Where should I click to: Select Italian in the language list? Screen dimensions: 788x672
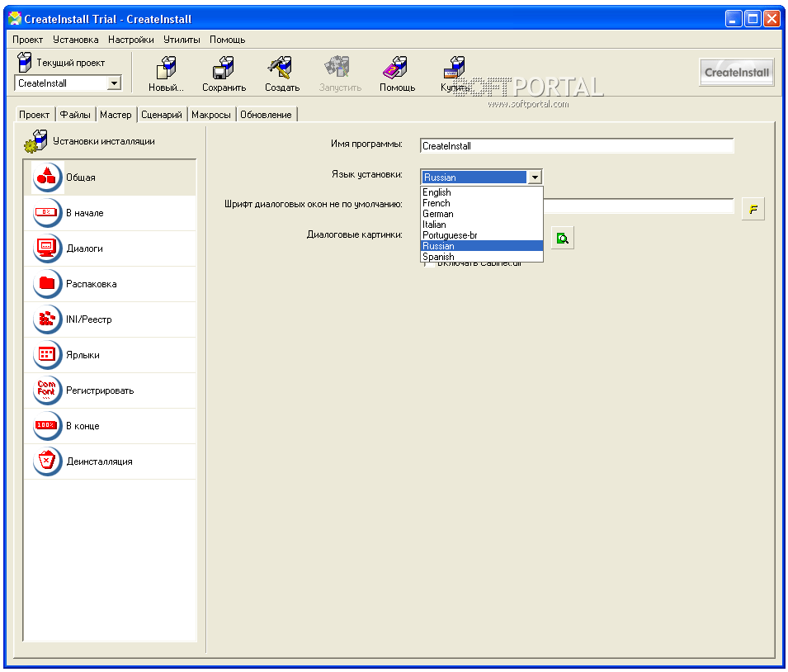481,225
